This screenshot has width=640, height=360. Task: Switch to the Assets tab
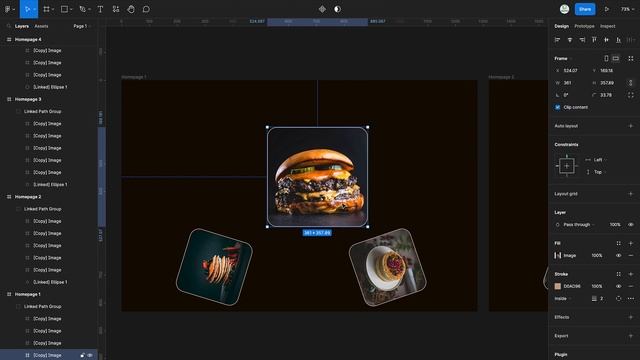click(x=41, y=26)
